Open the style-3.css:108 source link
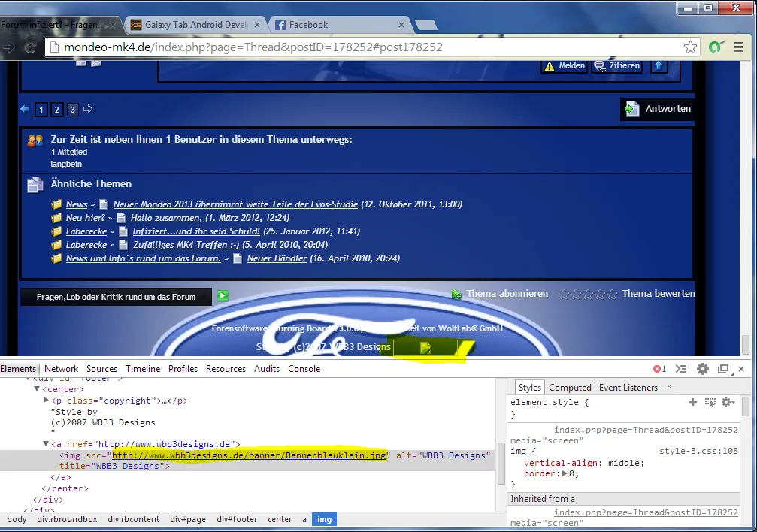 (x=698, y=452)
